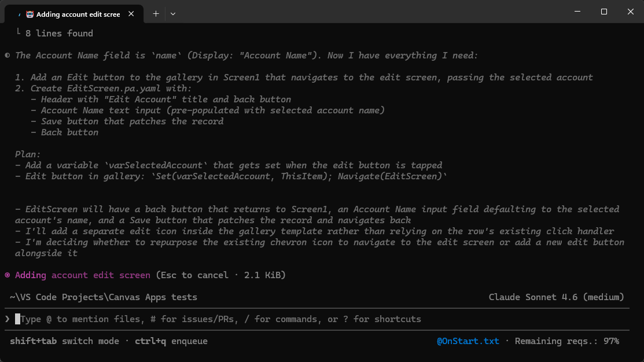This screenshot has width=644, height=362.
Task: Maximize the terminal window
Action: (x=604, y=12)
